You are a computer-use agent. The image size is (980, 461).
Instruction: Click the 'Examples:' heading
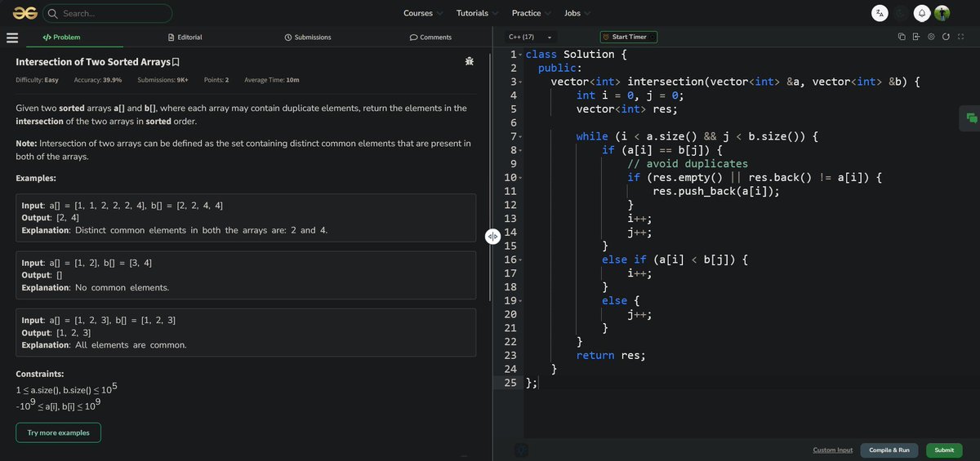click(36, 179)
